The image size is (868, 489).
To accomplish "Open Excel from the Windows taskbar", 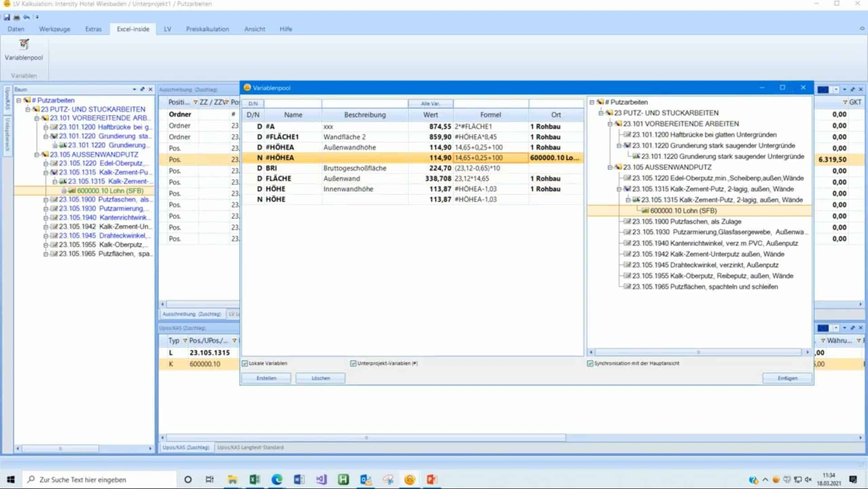I will [x=254, y=480].
